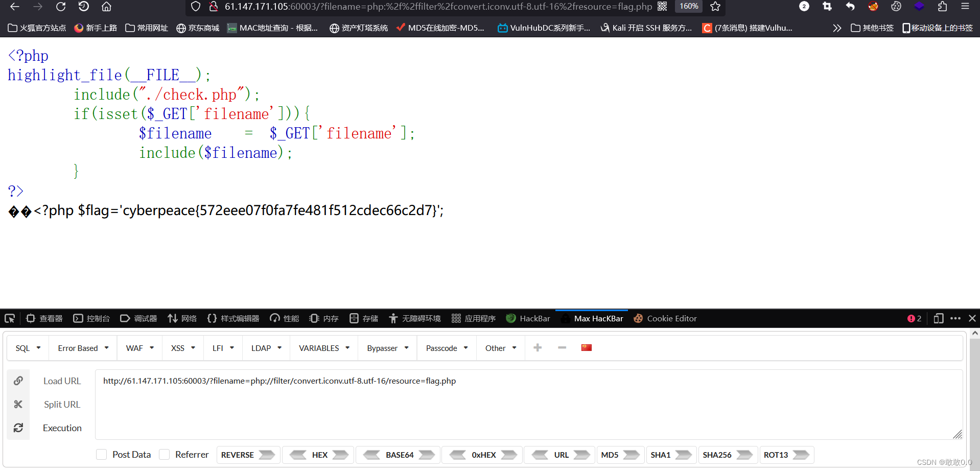This screenshot has height=471, width=980.
Task: Add a new HackBar payload with plus icon
Action: tap(538, 347)
